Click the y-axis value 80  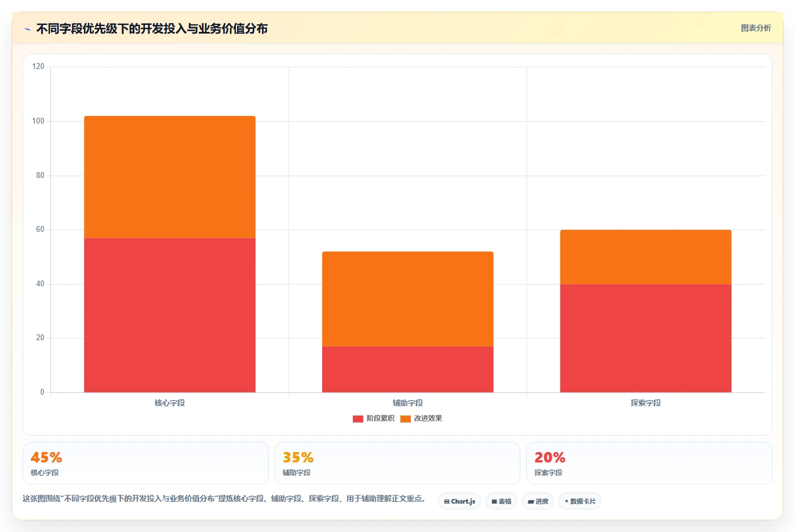40,176
